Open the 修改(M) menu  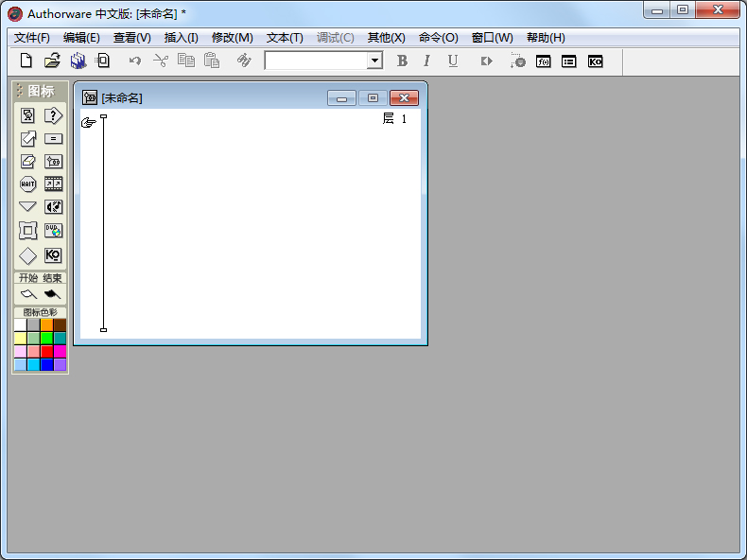pos(232,38)
